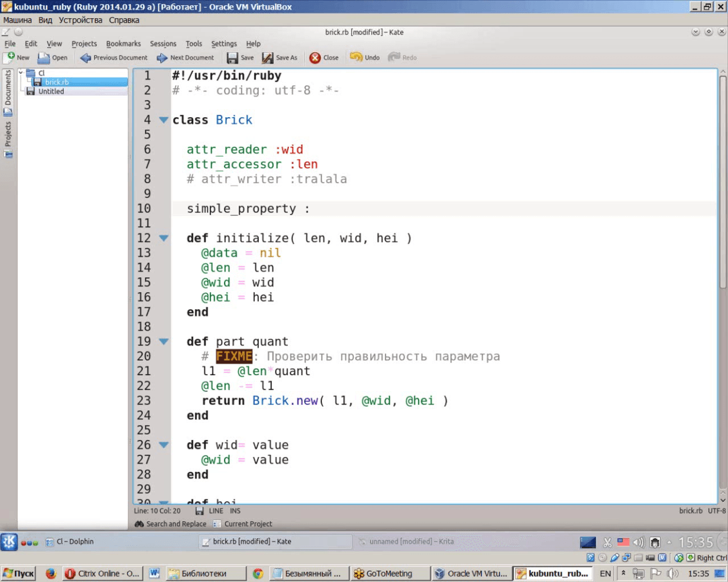Close the document with the red Close icon
Screen dimensions: 728x582
click(315, 57)
